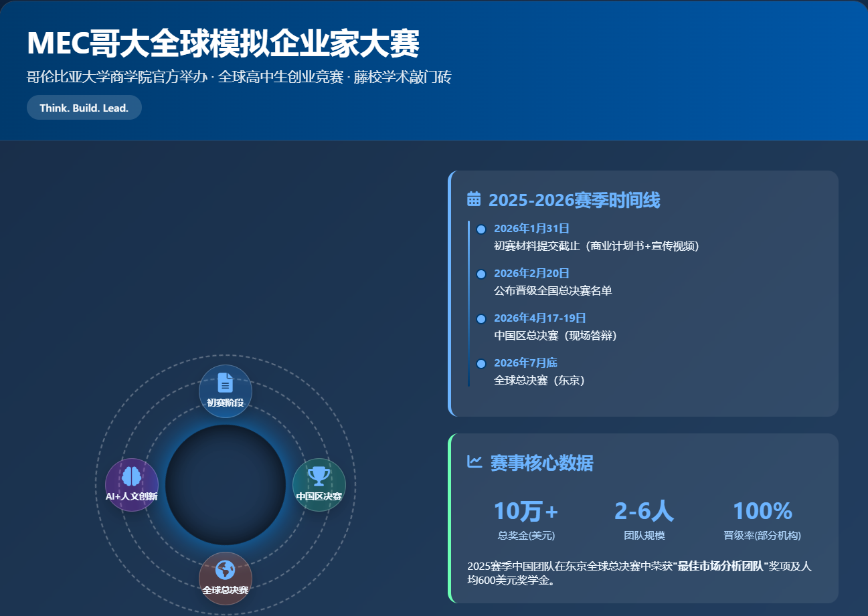This screenshot has width=868, height=616.
Task: Click the 初赛材料提交截止 timeline description
Action: click(596, 246)
